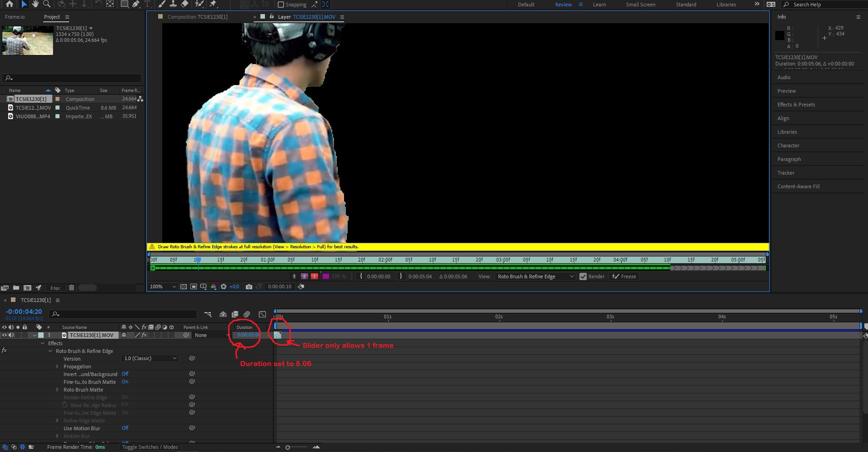The width and height of the screenshot is (868, 452).
Task: Switch to the Project tab
Action: coord(52,17)
